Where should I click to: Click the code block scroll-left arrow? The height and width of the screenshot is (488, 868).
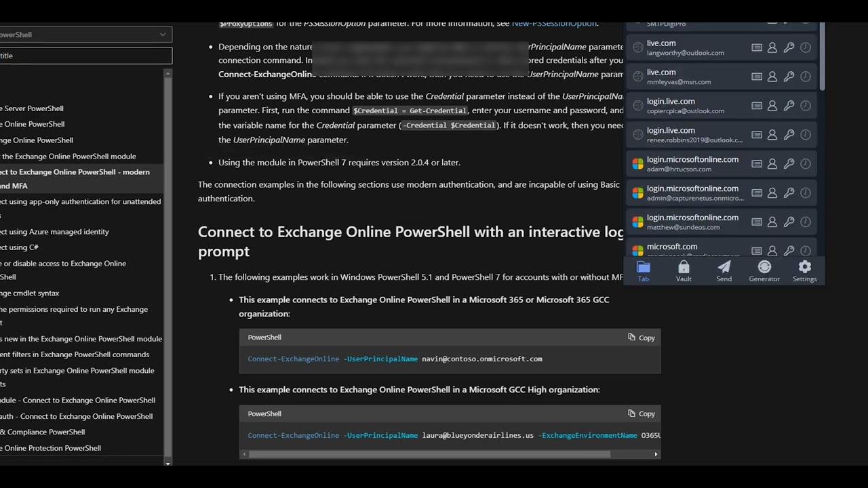tap(244, 454)
